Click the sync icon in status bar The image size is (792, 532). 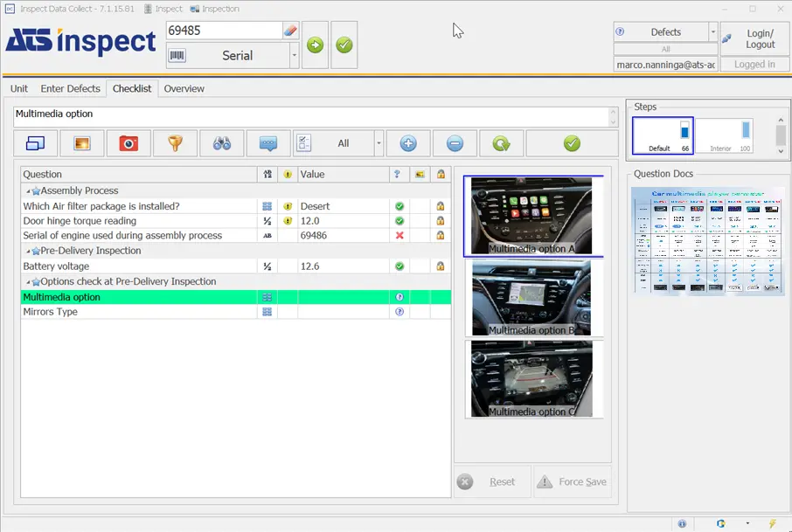coord(721,523)
